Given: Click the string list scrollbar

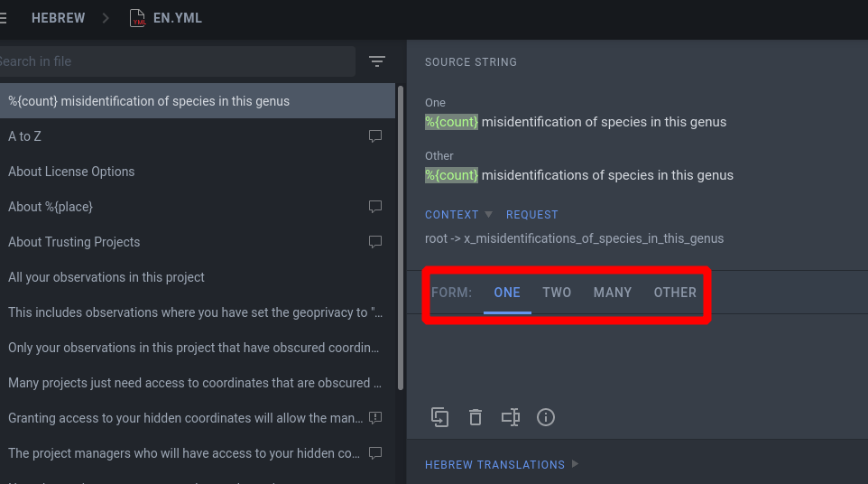Looking at the screenshot, I should 401,238.
